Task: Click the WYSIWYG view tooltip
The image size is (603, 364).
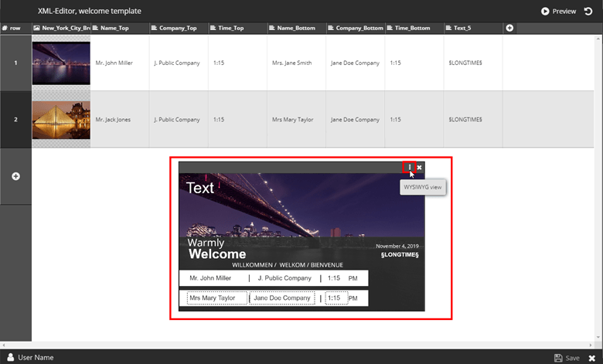Action: coord(423,187)
